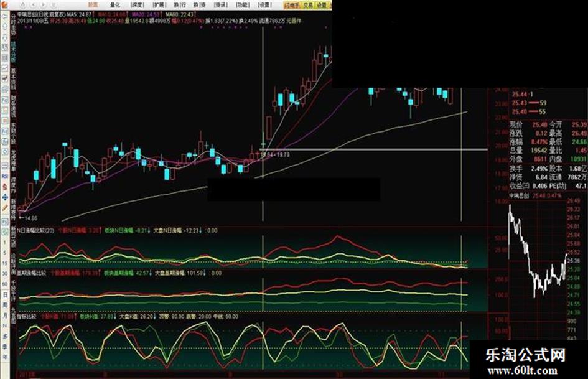Viewport: 588px width, 379px height.
Task: Select the 5-minute period button
Action: pos(5,253)
